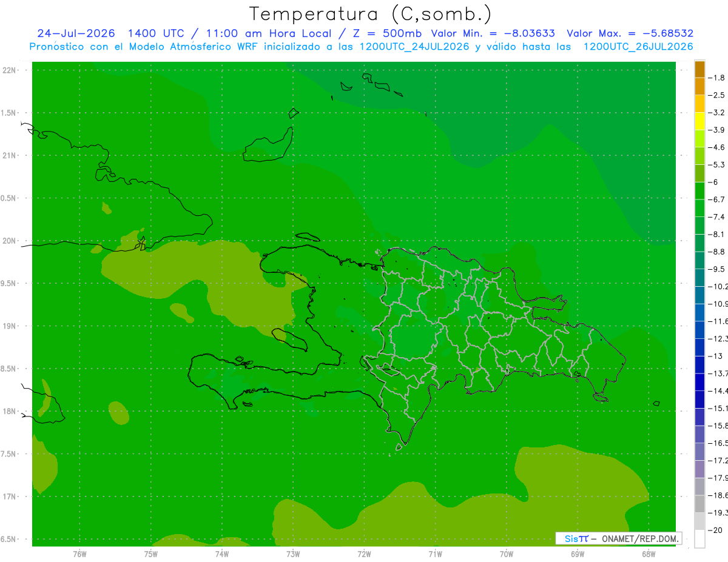
Task: Click the "-6.7" color scale label
Action: [x=716, y=199]
